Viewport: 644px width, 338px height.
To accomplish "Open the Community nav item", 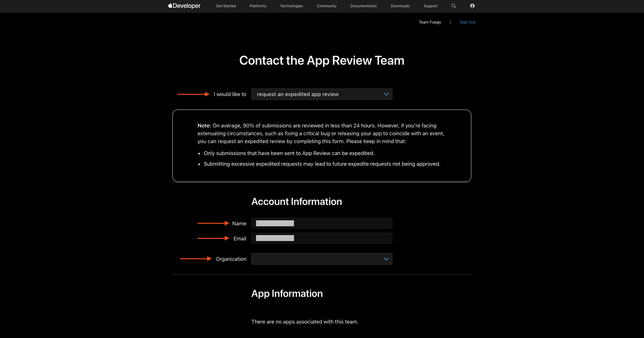I will click(x=327, y=6).
